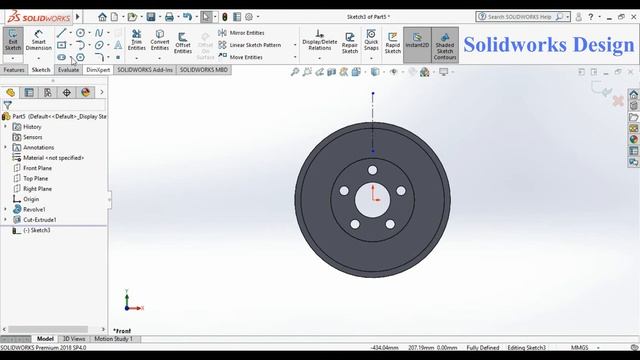
Task: Select the sketch Point tool
Action: [x=118, y=57]
